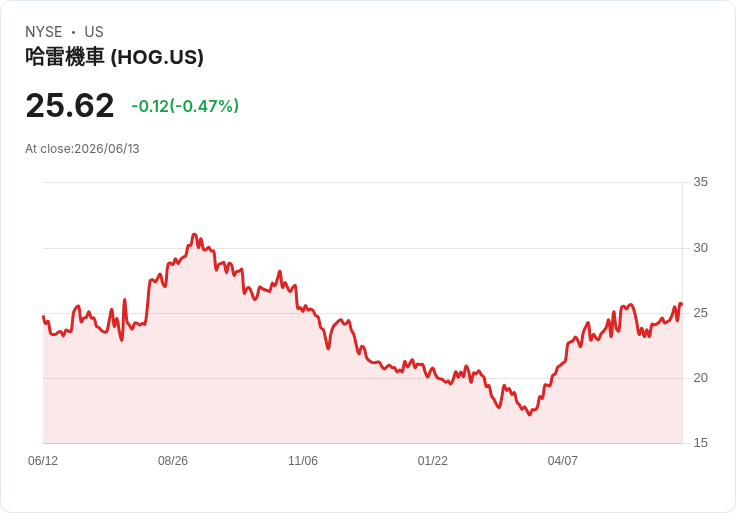Click the 20 y-axis price label
Screen dimensions: 736x513
point(700,378)
